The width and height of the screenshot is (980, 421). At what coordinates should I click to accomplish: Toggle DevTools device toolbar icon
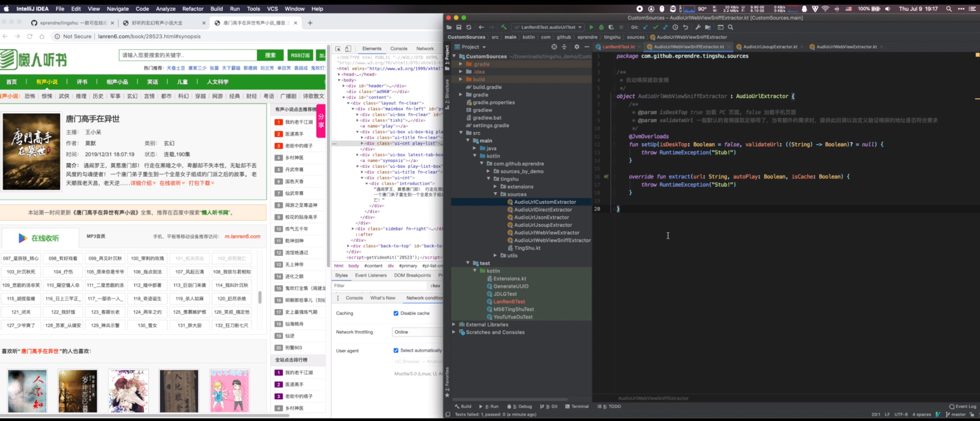click(348, 49)
